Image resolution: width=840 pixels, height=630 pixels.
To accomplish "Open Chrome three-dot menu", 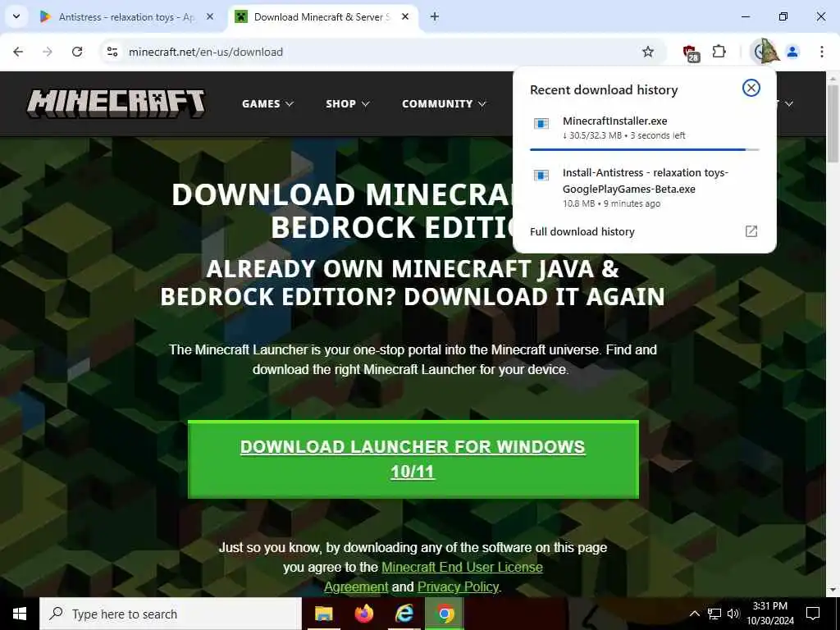I will [x=821, y=52].
